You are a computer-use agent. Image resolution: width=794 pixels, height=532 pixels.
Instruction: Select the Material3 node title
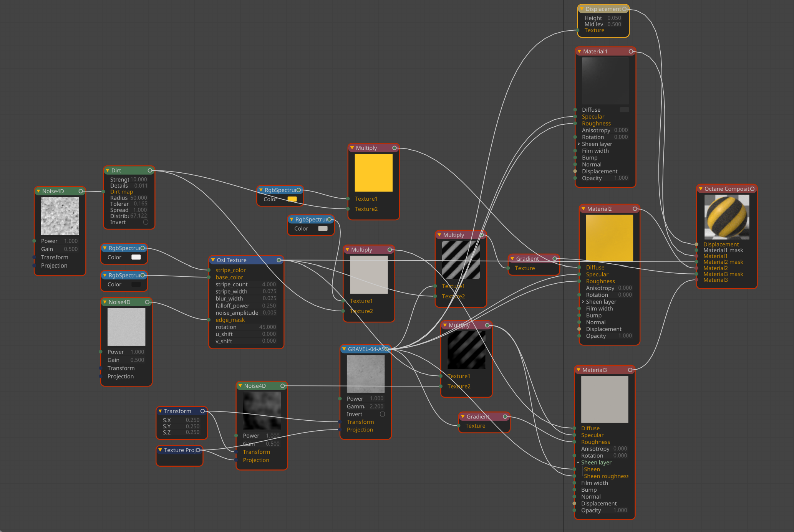pyautogui.click(x=594, y=370)
